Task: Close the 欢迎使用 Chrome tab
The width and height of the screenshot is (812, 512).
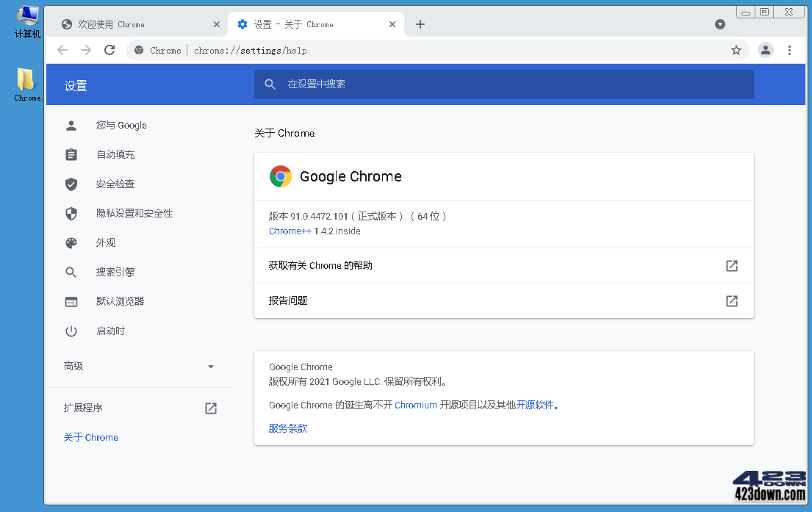Action: pos(217,24)
